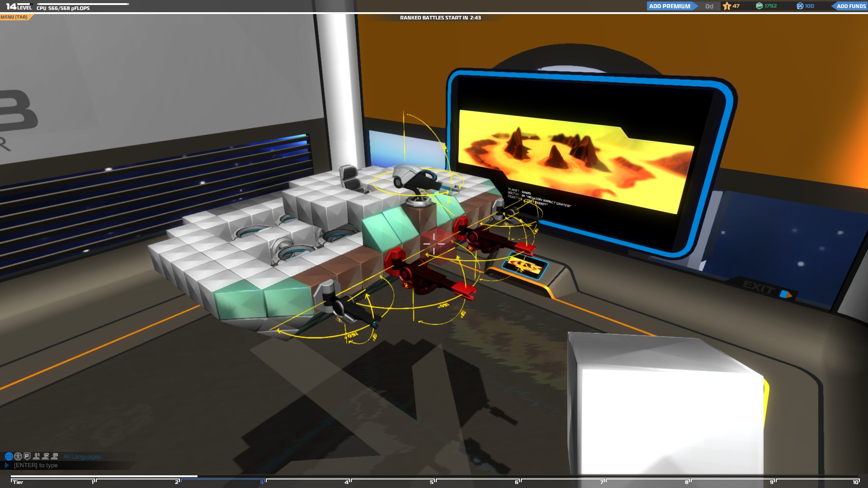
Task: Click the GC galaxy cash icon
Action: pyautogui.click(x=800, y=6)
